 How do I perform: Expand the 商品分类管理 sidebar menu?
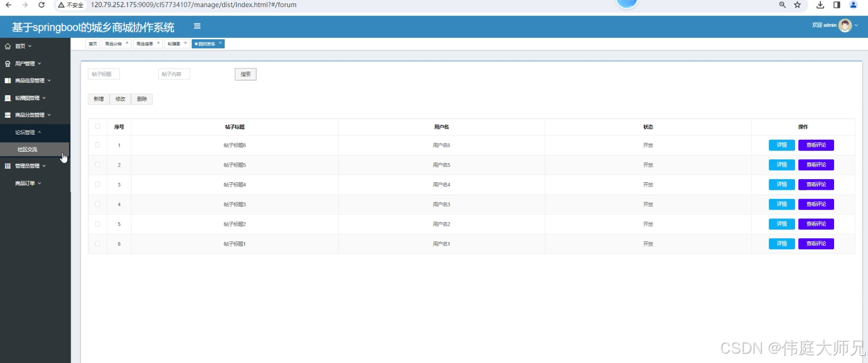pyautogui.click(x=35, y=115)
